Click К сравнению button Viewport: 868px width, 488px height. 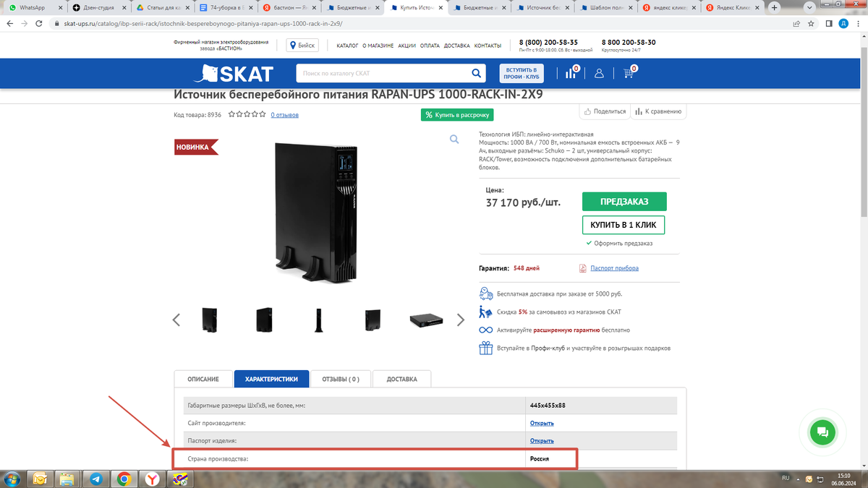(658, 111)
